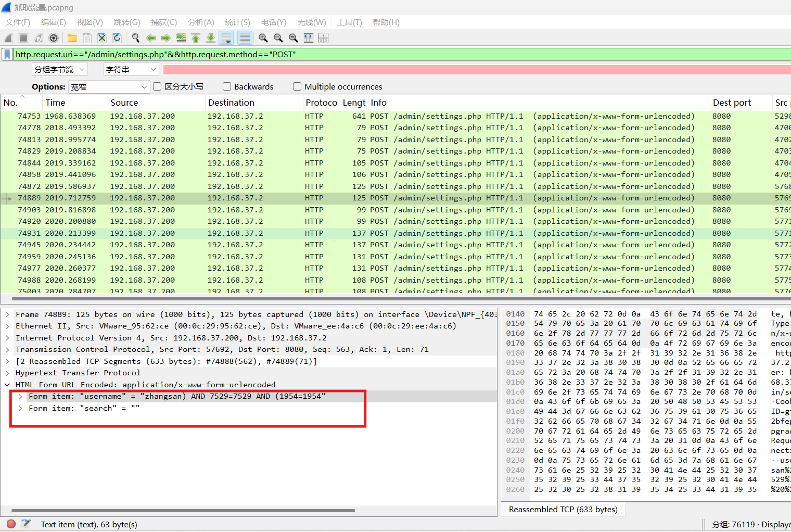Click the start capture shark fin icon

tap(8, 38)
